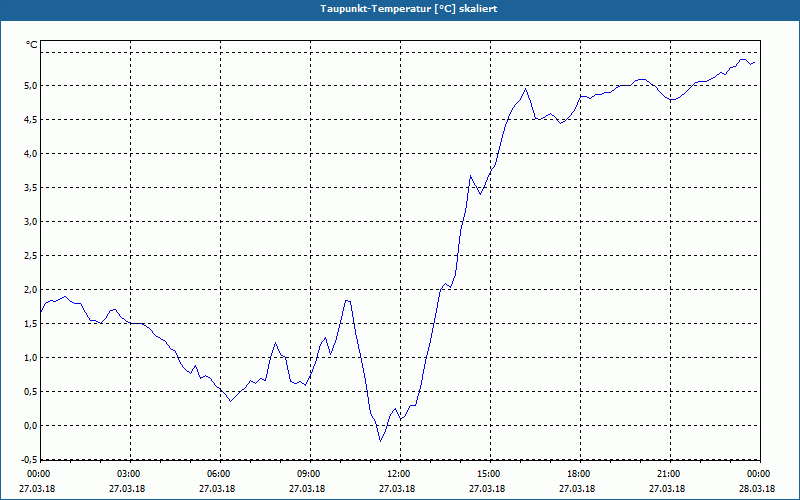Screen dimensions: 800x500
Task: Click the 0,0 y-axis value
Action: [x=31, y=426]
